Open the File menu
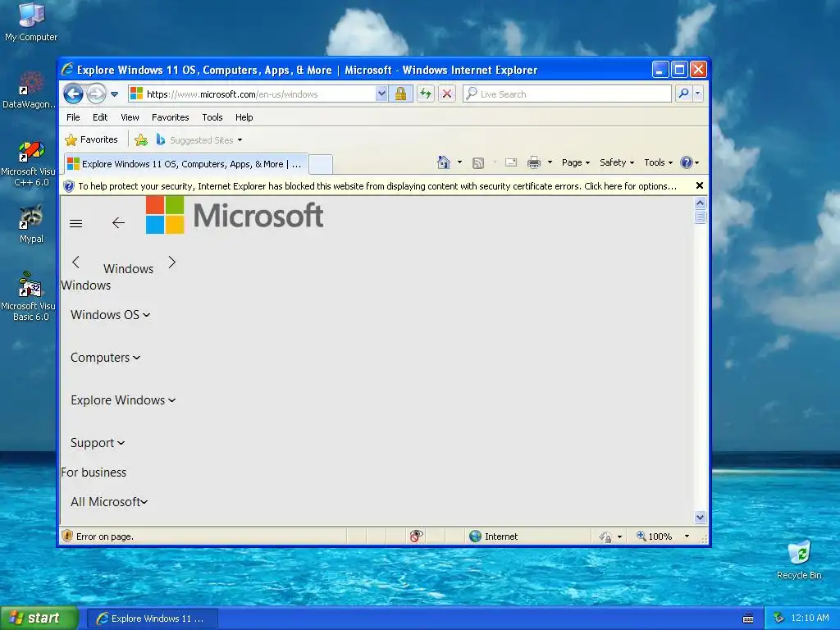The height and width of the screenshot is (630, 840). [73, 117]
